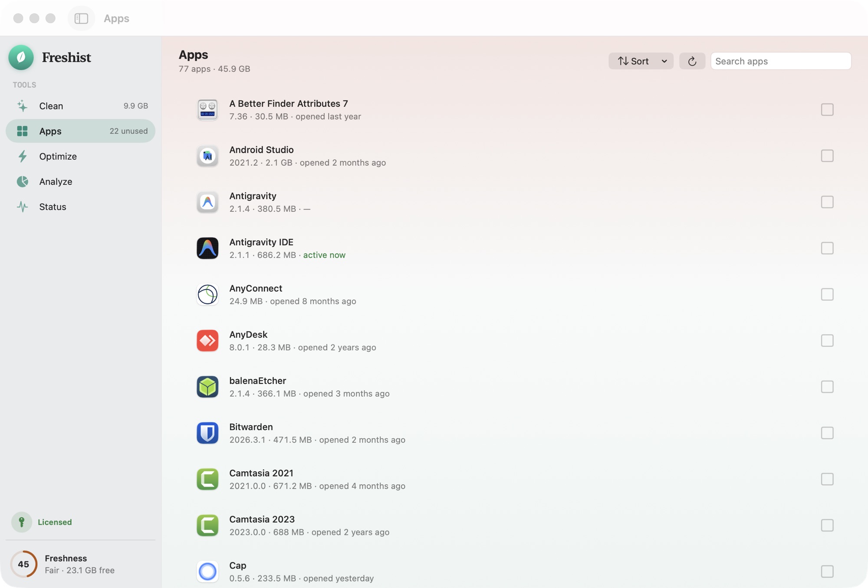Open the Analyze tool
Image resolution: width=868 pixels, height=588 pixels.
[x=80, y=181]
